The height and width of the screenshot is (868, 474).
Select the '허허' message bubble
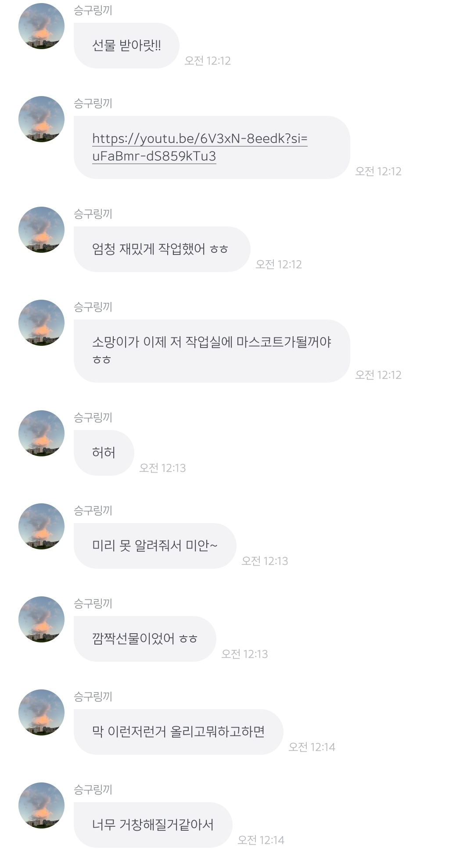[x=104, y=453]
